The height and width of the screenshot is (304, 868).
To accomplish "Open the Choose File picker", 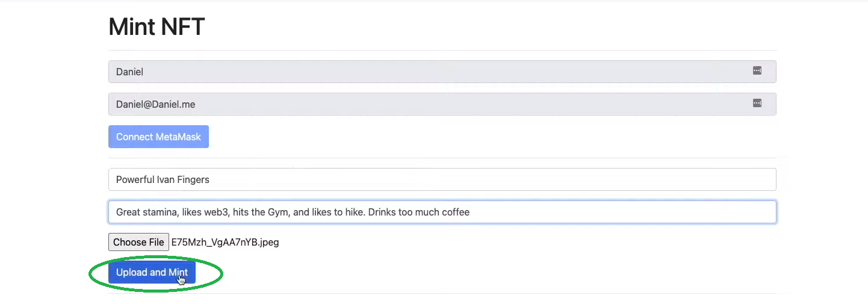I will 138,243.
